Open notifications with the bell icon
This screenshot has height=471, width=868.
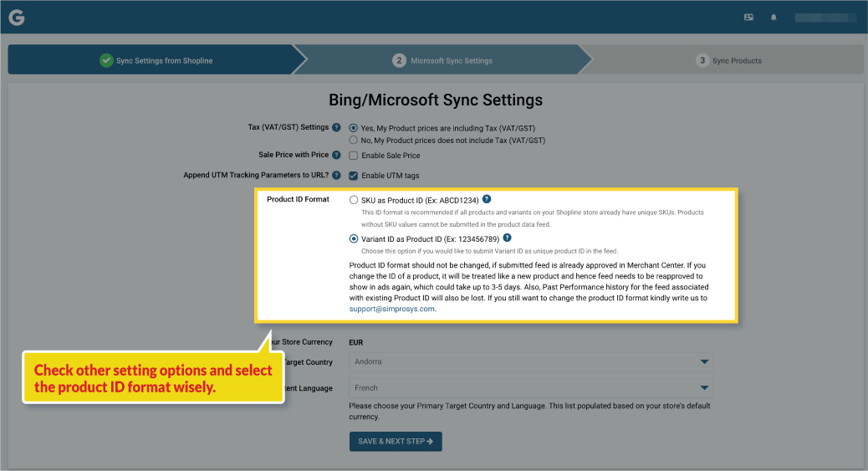click(774, 18)
